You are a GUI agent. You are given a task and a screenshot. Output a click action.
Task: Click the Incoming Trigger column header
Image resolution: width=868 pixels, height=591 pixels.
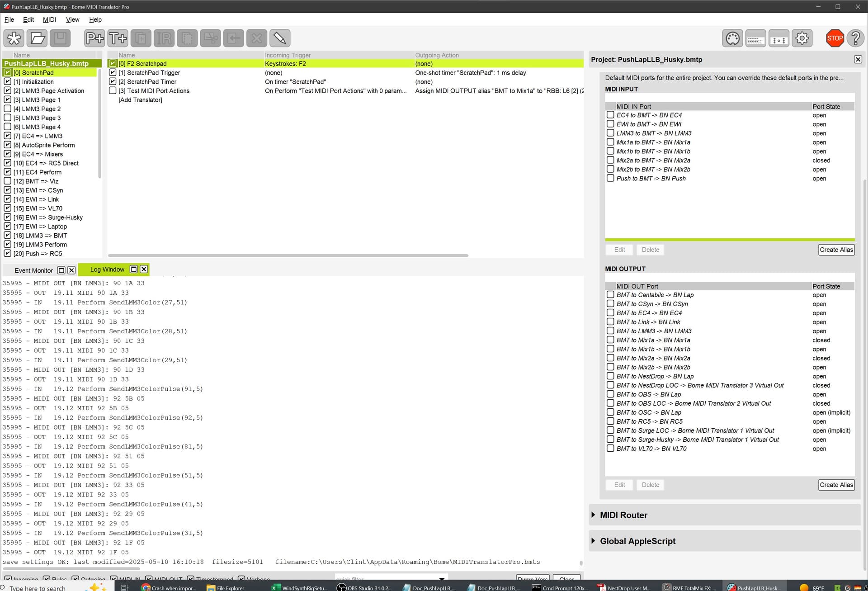coord(339,55)
